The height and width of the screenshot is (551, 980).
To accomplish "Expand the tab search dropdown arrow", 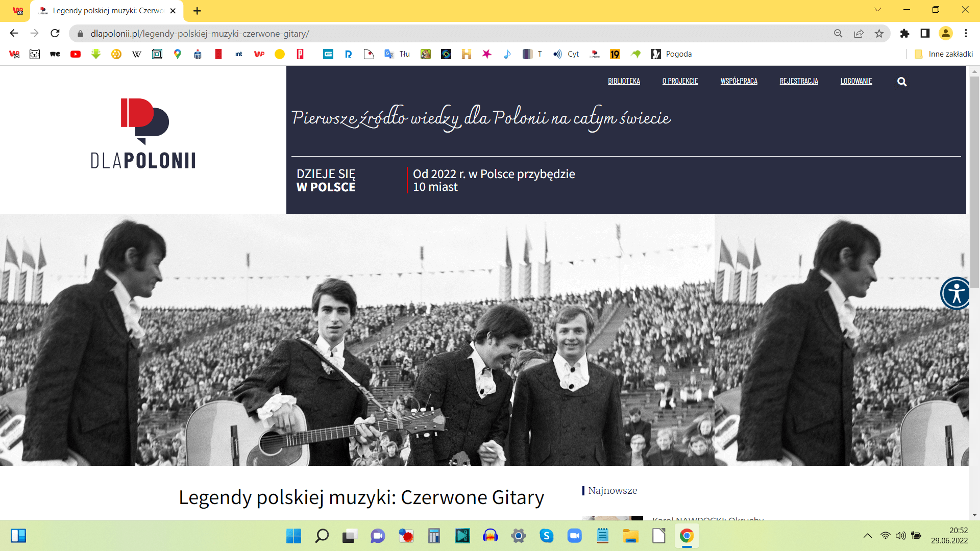I will [x=877, y=10].
